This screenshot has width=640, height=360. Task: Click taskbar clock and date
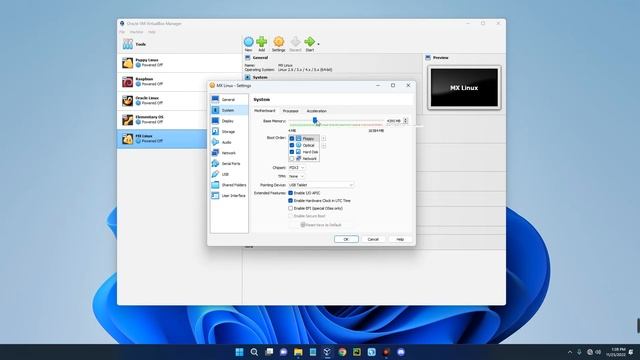[x=616, y=352]
